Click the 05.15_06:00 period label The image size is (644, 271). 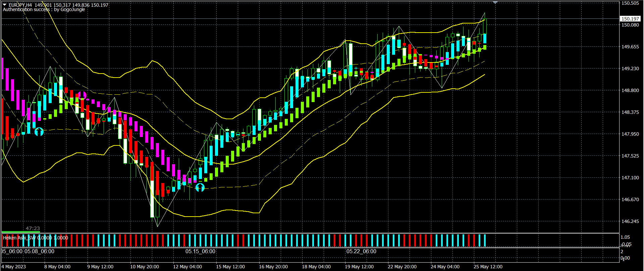200,251
